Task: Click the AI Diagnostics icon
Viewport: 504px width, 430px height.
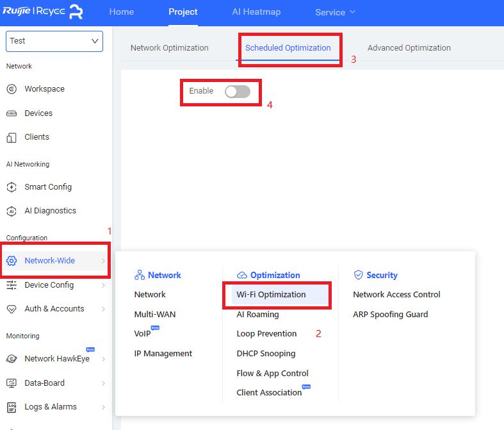Action: 12,211
